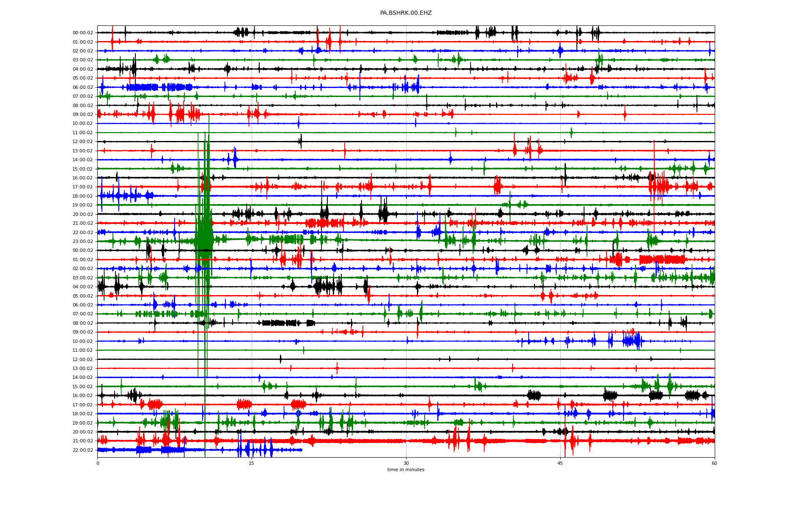
Task: Click the x-axis tick label 45
Action: pyautogui.click(x=560, y=463)
